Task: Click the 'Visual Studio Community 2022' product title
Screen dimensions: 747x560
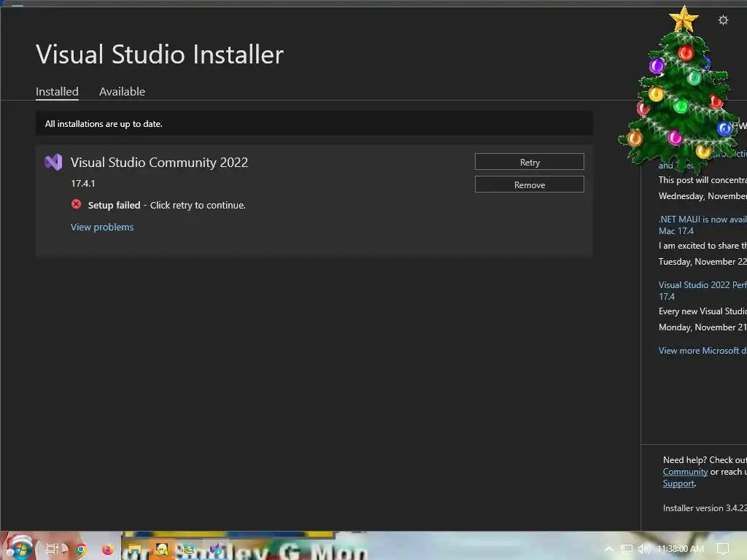Action: [159, 163]
